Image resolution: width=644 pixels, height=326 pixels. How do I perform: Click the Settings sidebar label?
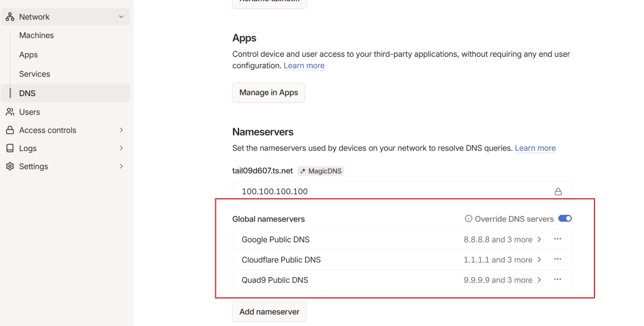click(33, 166)
